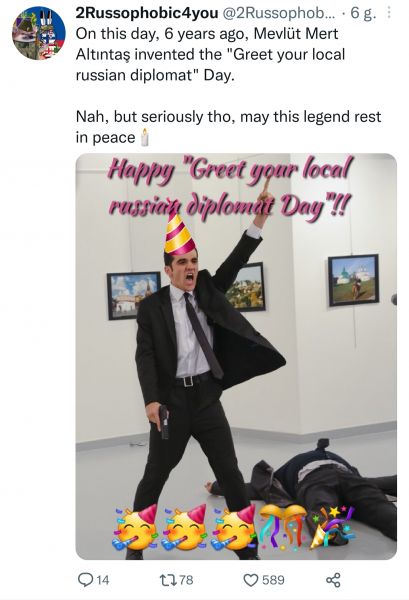Open the 2Russophobic4you profile avatar
Image resolution: width=409 pixels, height=600 pixels.
(39, 33)
